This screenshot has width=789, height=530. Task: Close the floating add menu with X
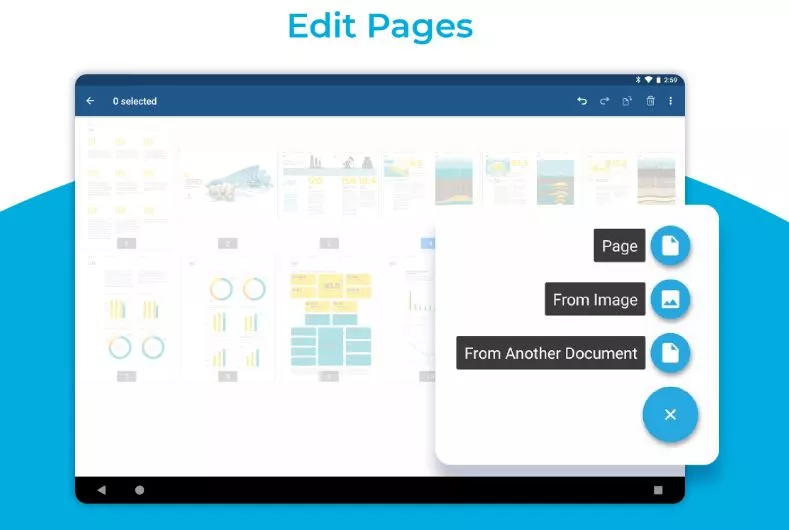coord(670,414)
